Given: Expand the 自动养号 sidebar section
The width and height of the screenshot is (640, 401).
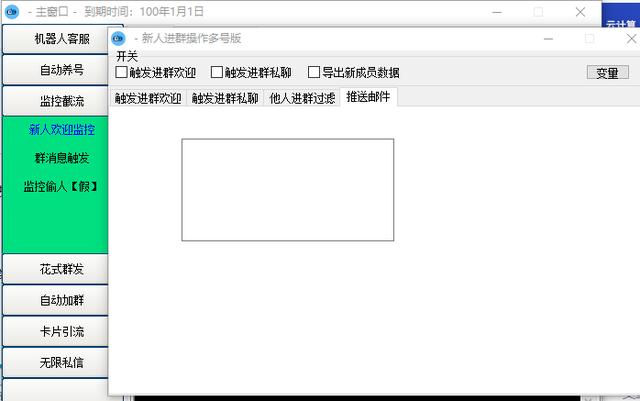Looking at the screenshot, I should [x=62, y=71].
